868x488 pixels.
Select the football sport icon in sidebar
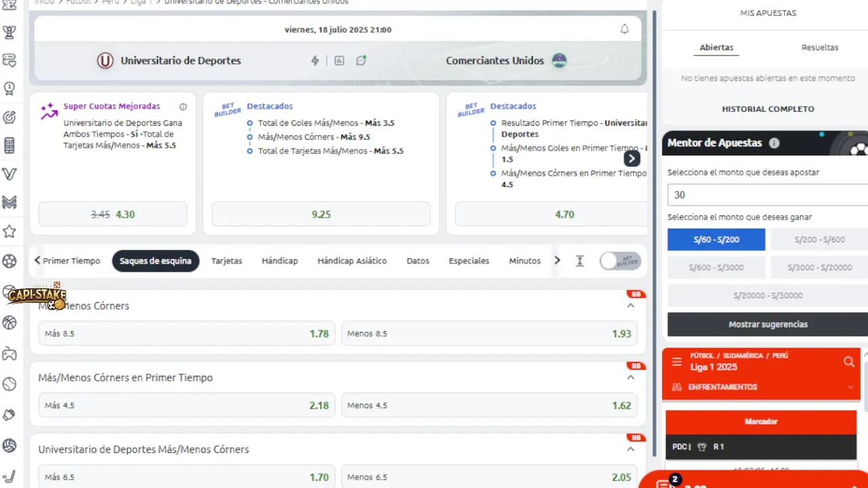tap(9, 260)
